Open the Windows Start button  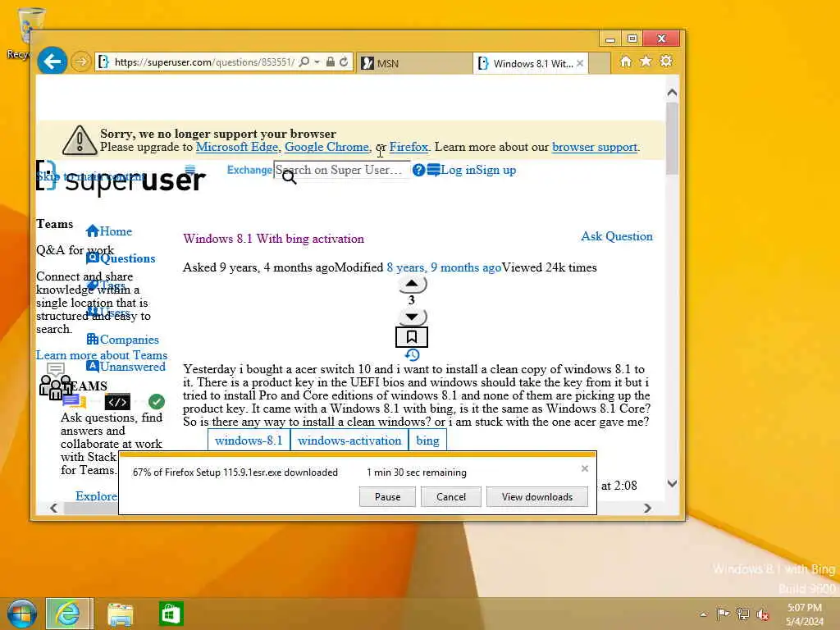tap(22, 614)
